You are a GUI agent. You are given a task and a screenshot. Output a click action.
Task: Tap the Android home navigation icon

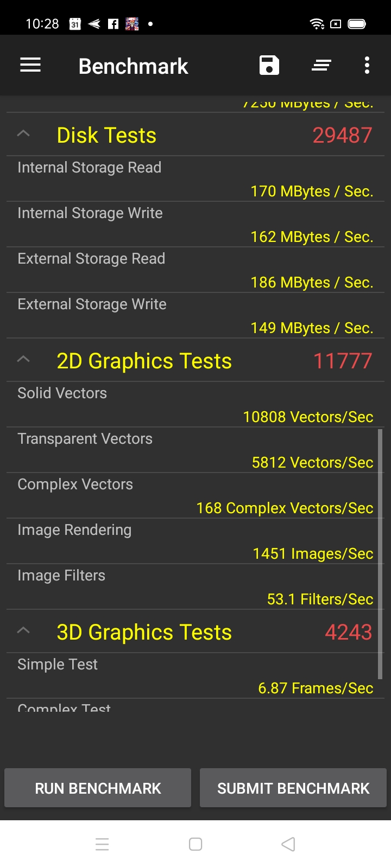[195, 844]
